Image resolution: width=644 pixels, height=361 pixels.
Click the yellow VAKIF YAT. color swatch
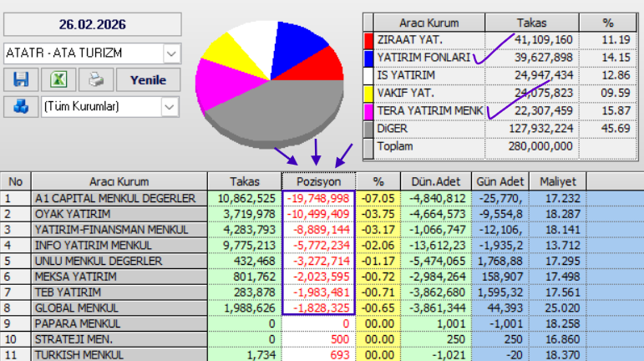pos(368,94)
